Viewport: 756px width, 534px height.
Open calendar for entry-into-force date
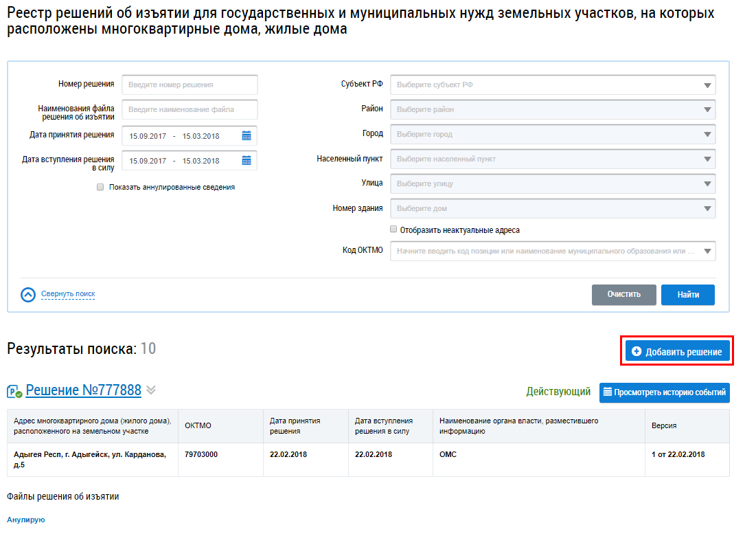click(x=247, y=161)
